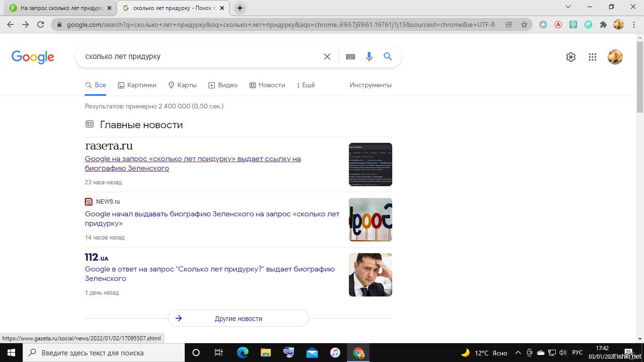The width and height of the screenshot is (644, 362).
Task: Switch to the Картинки tab
Action: [x=137, y=85]
